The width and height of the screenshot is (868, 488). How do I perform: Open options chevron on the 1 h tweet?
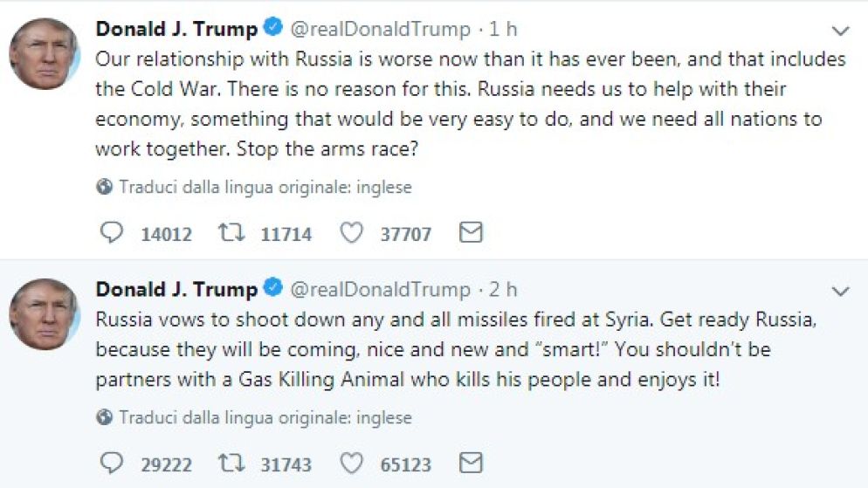[x=840, y=31]
